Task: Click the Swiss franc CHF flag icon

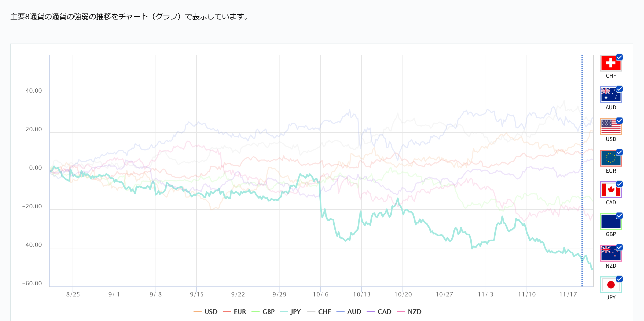Action: (610, 63)
